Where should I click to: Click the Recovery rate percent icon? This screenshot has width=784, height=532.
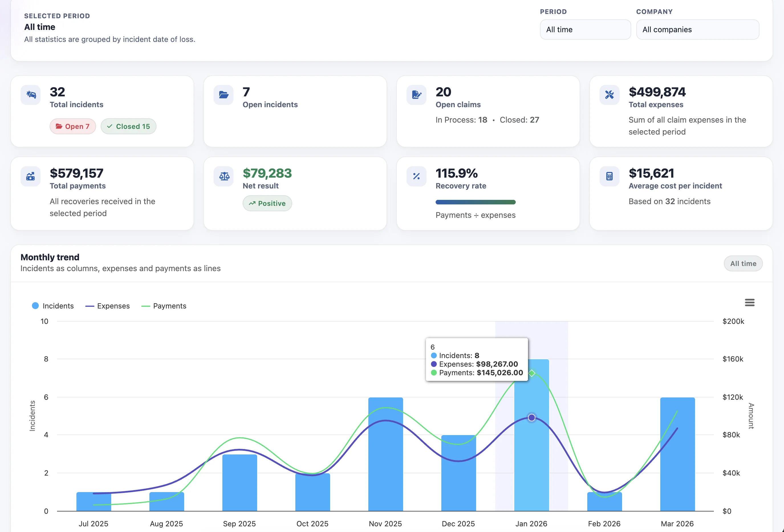(x=417, y=176)
